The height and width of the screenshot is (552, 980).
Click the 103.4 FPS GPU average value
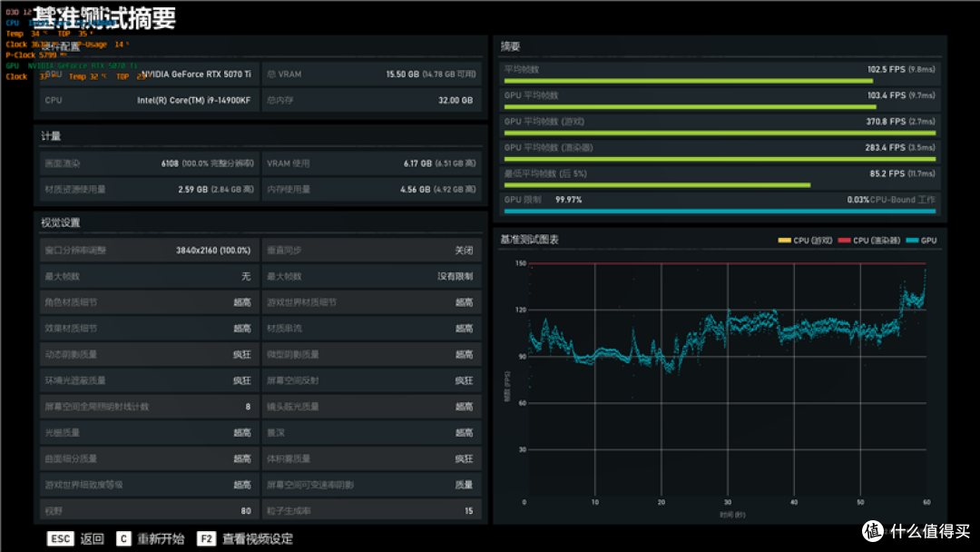tap(901, 95)
